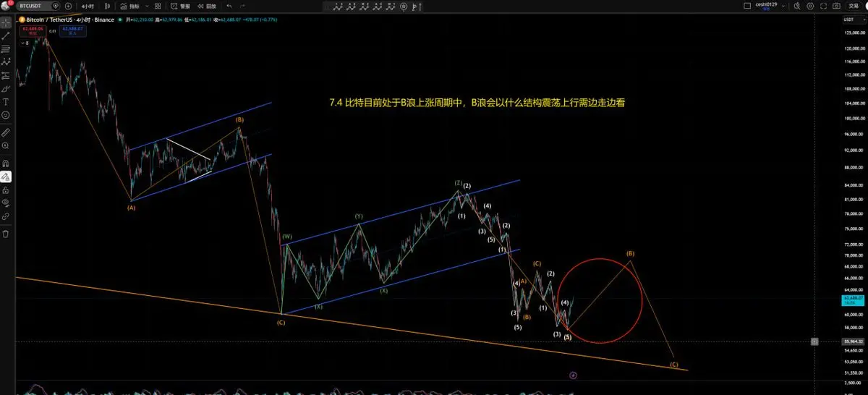The height and width of the screenshot is (395, 868).
Task: Open the Fibonacci/Gann tools group
Action: click(6, 49)
